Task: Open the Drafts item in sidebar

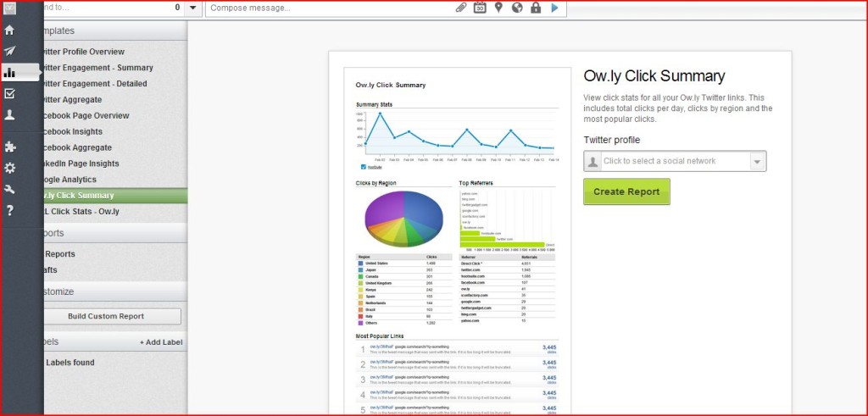Action: click(x=51, y=270)
